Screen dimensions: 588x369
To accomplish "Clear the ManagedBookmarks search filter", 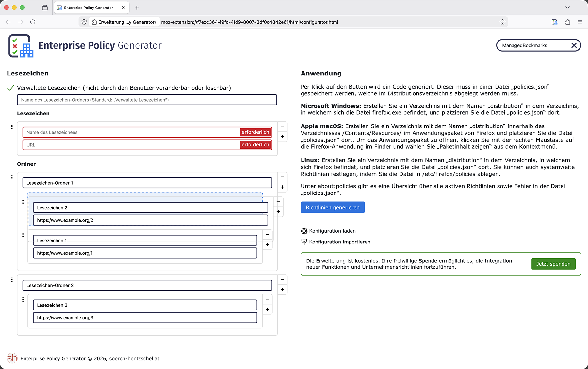I will 574,45.
